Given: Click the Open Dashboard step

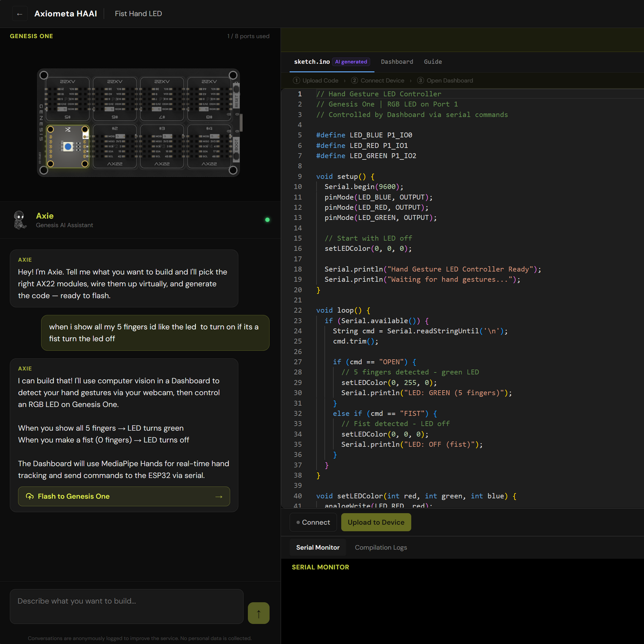Looking at the screenshot, I should [449, 81].
